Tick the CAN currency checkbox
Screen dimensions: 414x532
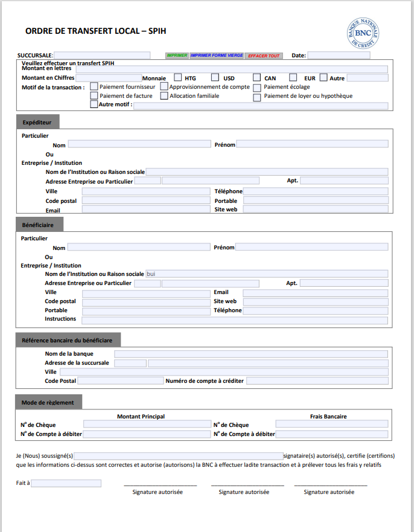coord(257,77)
